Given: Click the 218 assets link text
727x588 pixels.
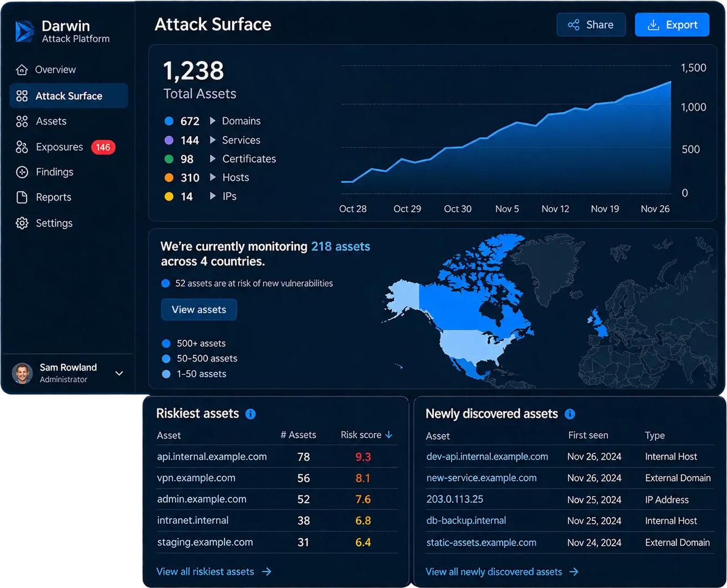Looking at the screenshot, I should coord(341,246).
